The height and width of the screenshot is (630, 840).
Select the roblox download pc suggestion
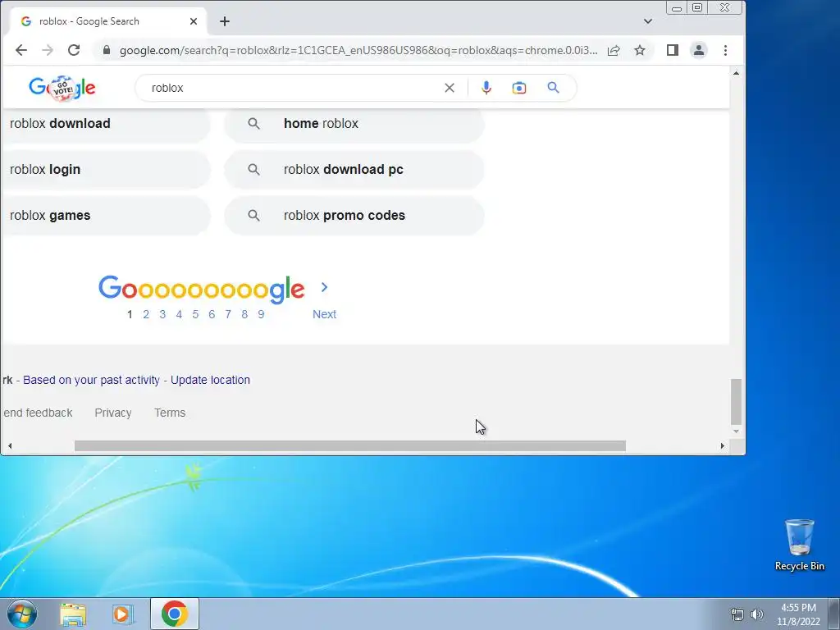[354, 170]
